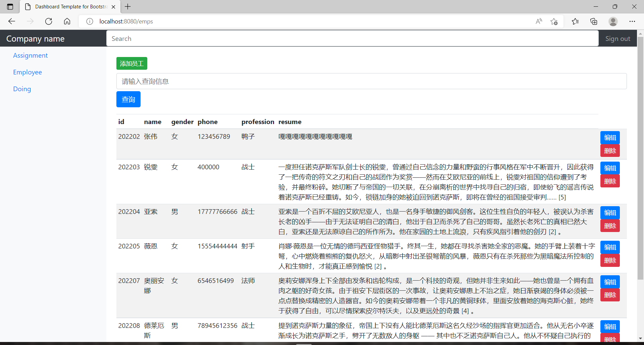Add this page to favorites star icon
644x345 pixels.
[x=554, y=21]
